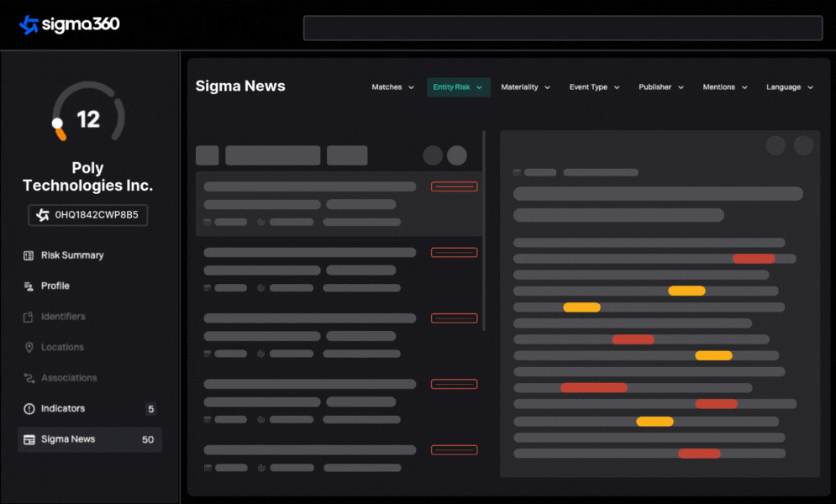
Task: Click the Indicators alert icon
Action: pyautogui.click(x=29, y=409)
